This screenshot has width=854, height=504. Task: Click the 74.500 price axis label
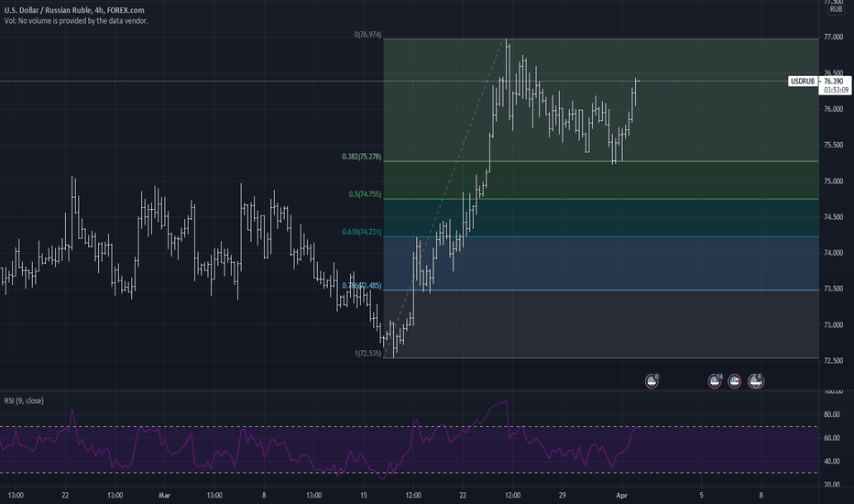click(x=833, y=217)
